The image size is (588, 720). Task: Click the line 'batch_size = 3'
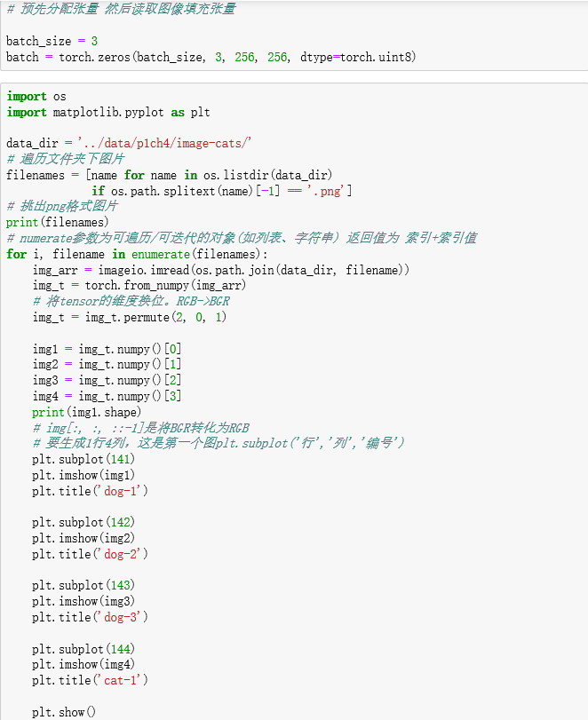coord(52,42)
